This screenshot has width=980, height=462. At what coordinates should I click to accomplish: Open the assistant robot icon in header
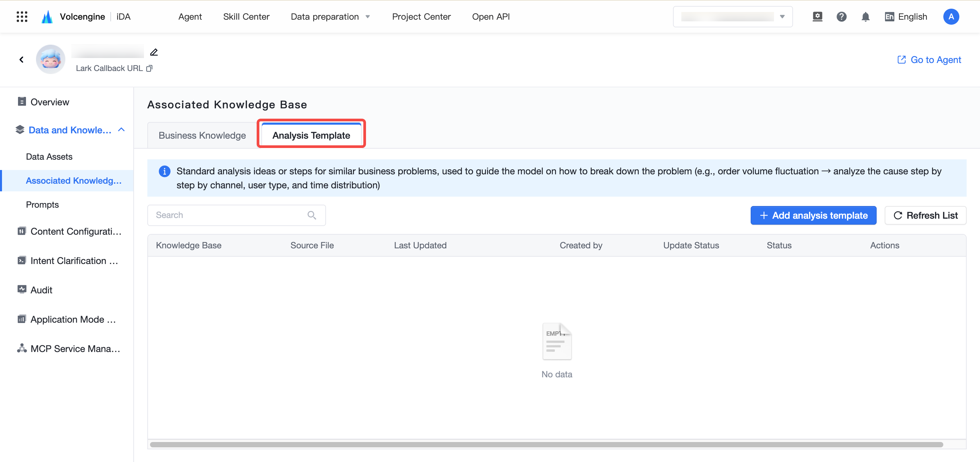point(817,17)
